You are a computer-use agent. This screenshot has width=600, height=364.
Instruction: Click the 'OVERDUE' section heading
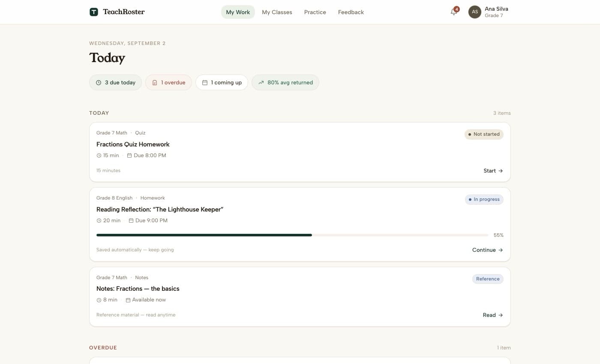tap(103, 348)
